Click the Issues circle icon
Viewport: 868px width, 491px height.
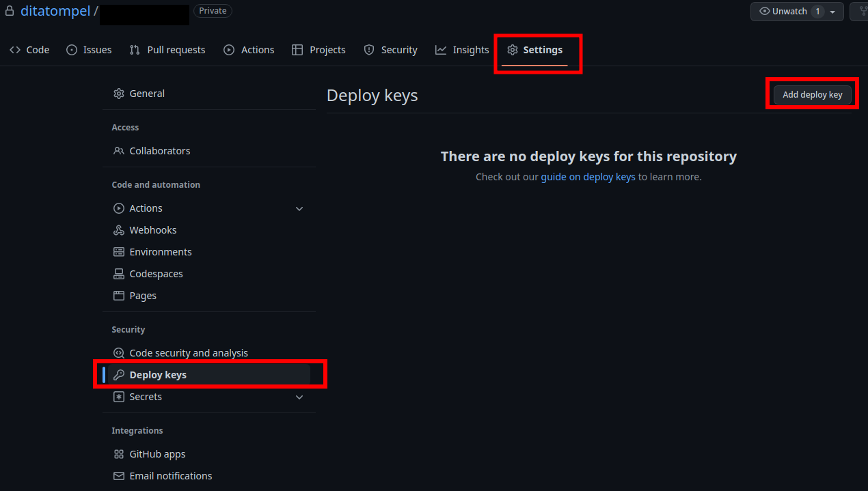(72, 50)
